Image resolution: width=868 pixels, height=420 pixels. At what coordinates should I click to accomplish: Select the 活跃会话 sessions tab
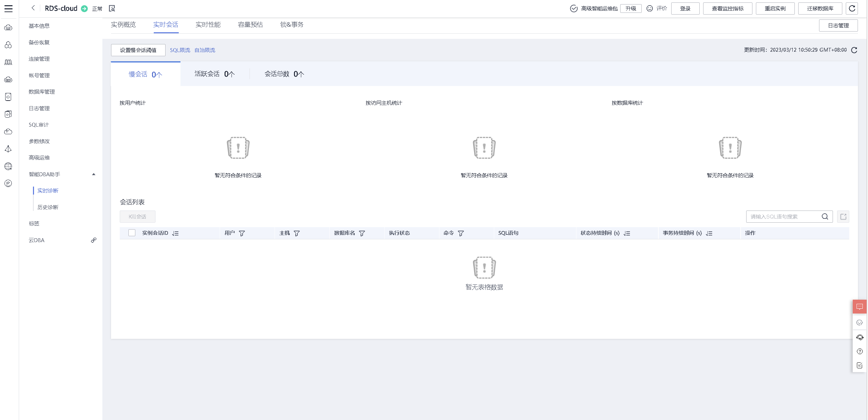[214, 74]
